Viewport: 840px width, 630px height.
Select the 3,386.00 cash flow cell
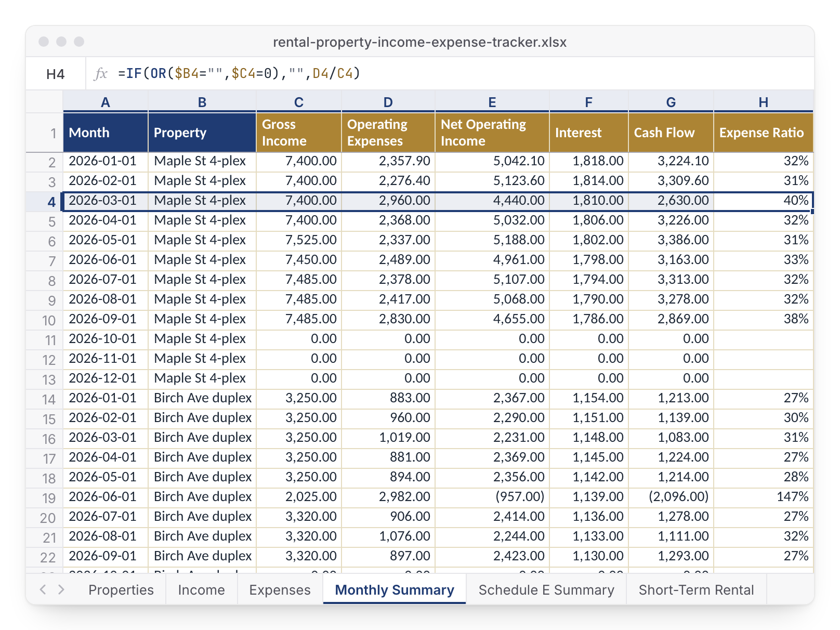671,240
